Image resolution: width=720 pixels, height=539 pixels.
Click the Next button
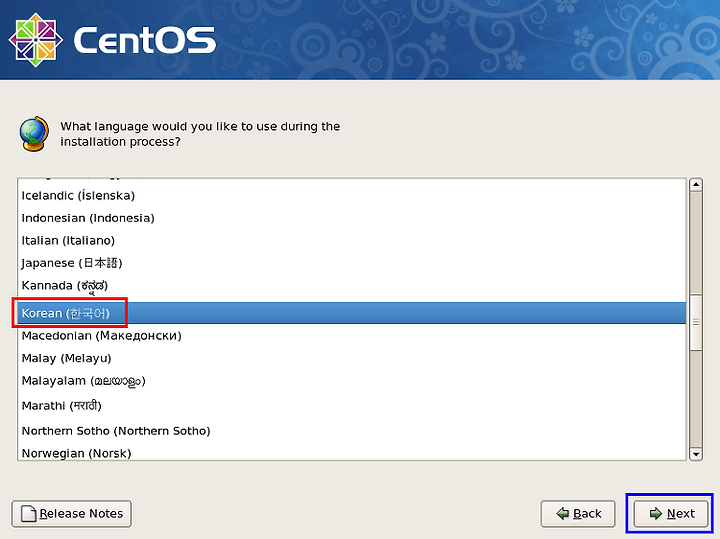(670, 513)
